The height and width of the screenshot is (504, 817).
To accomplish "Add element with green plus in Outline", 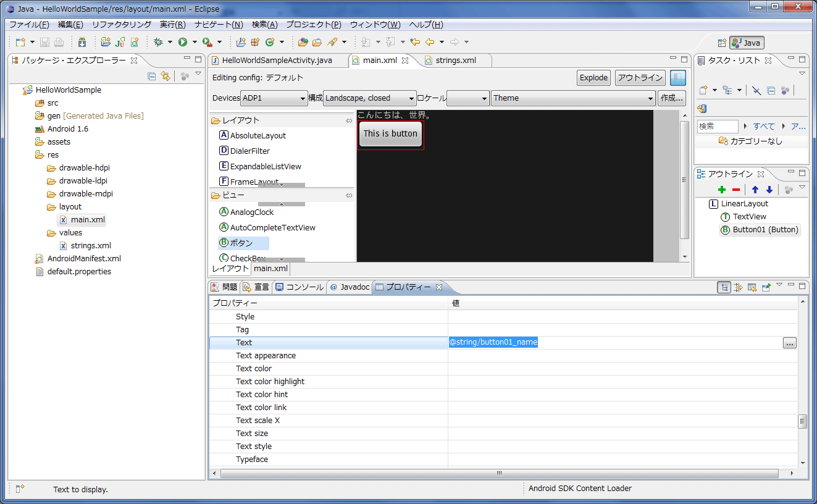I will (x=722, y=190).
